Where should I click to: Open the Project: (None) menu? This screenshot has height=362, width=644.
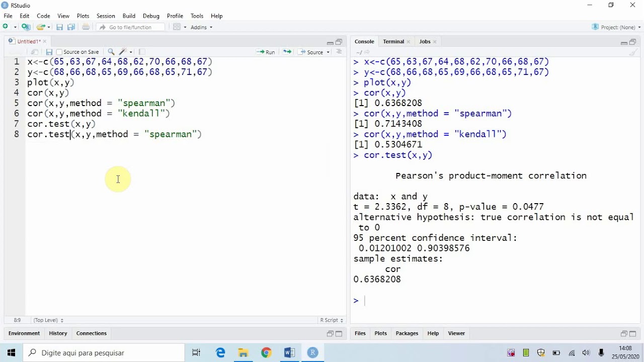point(617,27)
